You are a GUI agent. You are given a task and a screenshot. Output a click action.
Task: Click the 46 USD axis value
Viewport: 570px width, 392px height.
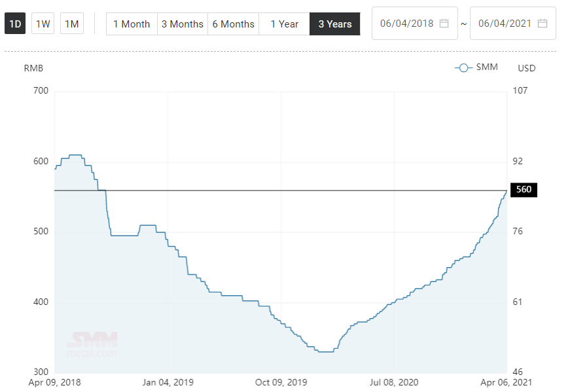[x=518, y=372]
